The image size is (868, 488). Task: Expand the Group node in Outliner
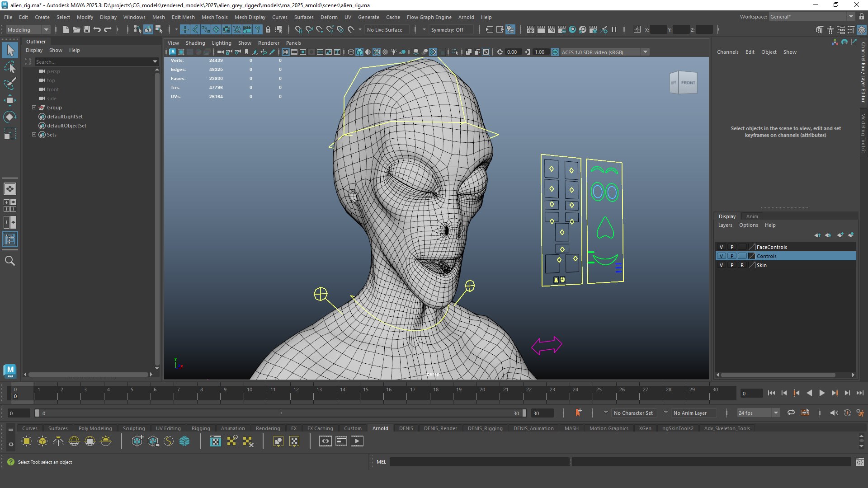click(x=34, y=108)
